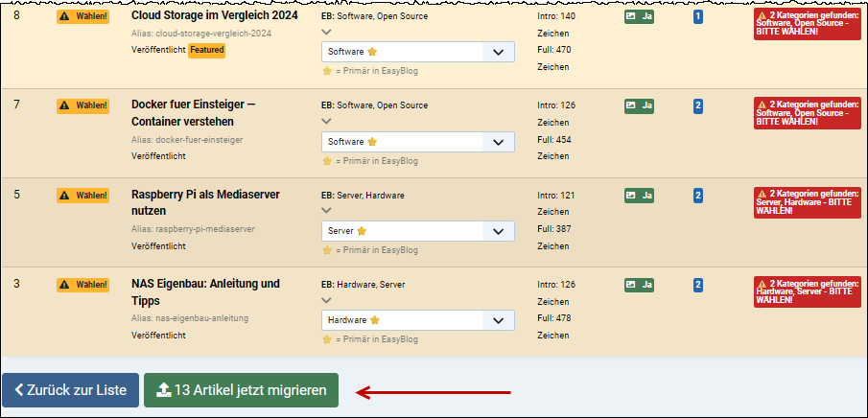Image resolution: width=868 pixels, height=418 pixels.
Task: Click the Wählen! warning badge for Cloud Storage row
Action: [83, 16]
